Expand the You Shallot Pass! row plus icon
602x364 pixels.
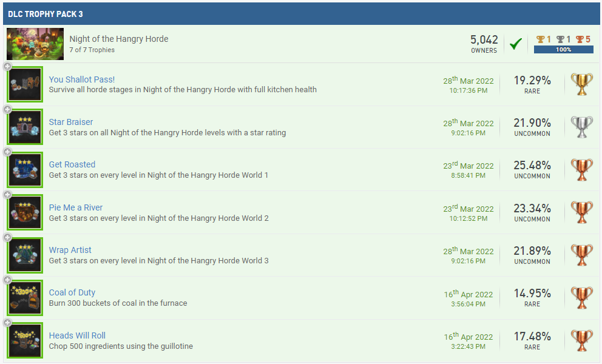tap(7, 67)
